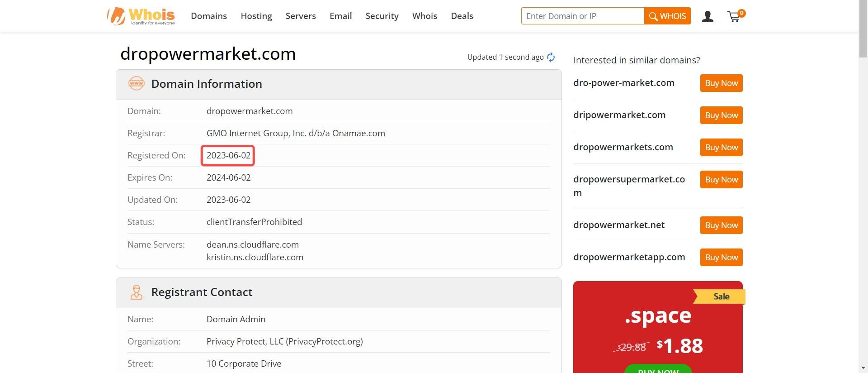Open the Deals menu
The height and width of the screenshot is (373, 868).
(462, 16)
